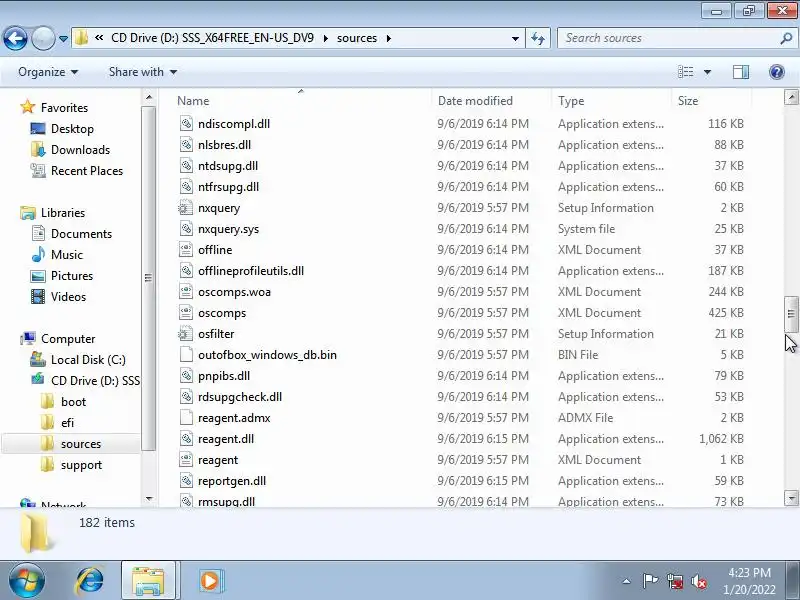Open the Pictures library
800x600 pixels.
pyautogui.click(x=72, y=276)
